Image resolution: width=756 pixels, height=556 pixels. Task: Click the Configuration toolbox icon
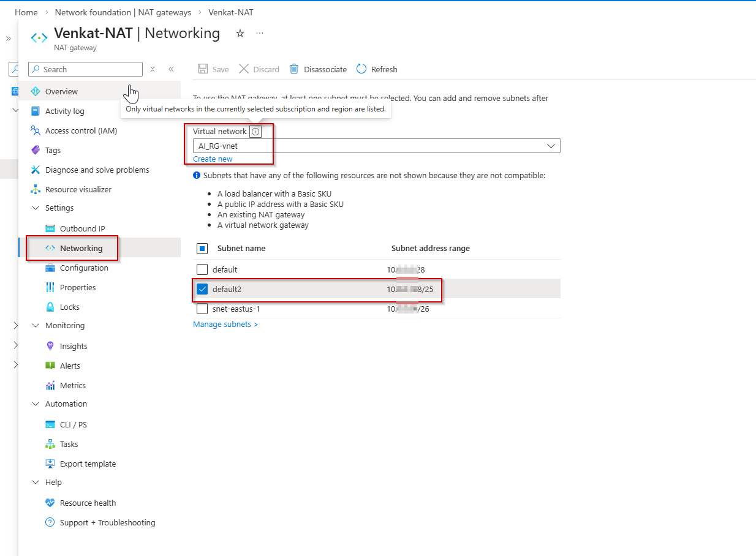50,268
